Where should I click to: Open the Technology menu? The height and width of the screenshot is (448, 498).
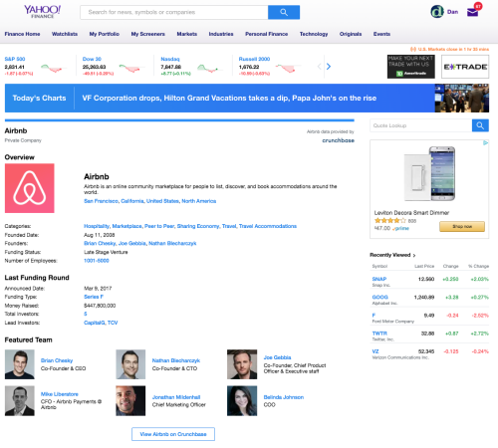[314, 34]
